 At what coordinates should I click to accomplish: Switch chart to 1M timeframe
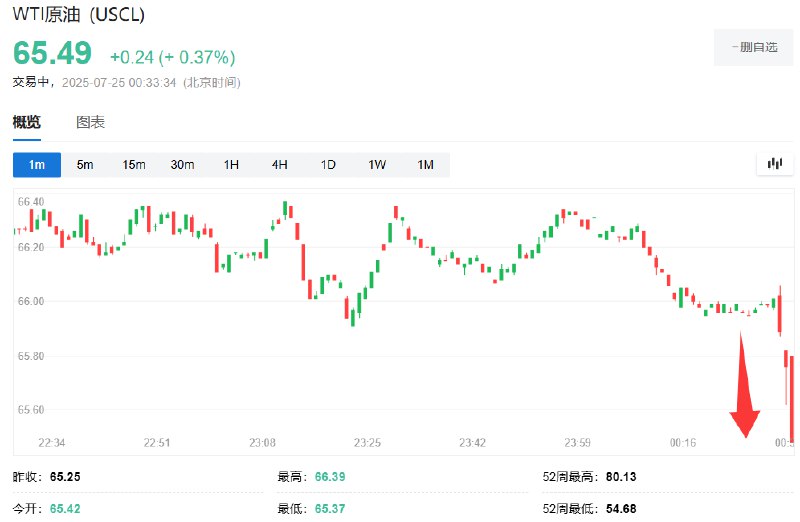(426, 165)
